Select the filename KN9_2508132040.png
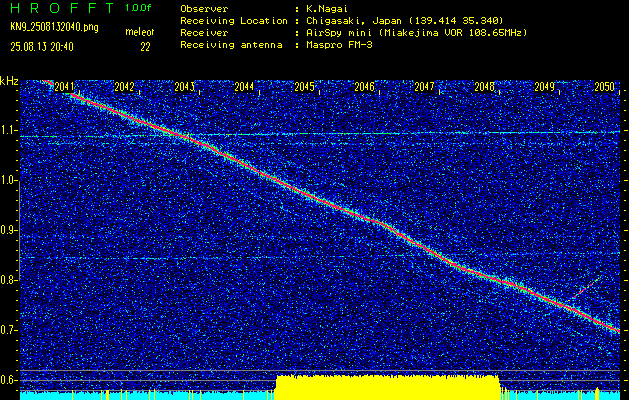 (54, 27)
